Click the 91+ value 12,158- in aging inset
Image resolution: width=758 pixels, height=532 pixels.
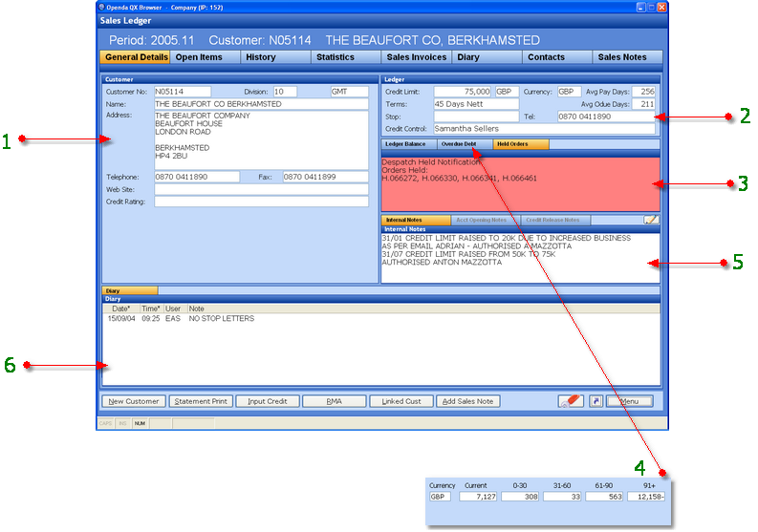(x=646, y=497)
